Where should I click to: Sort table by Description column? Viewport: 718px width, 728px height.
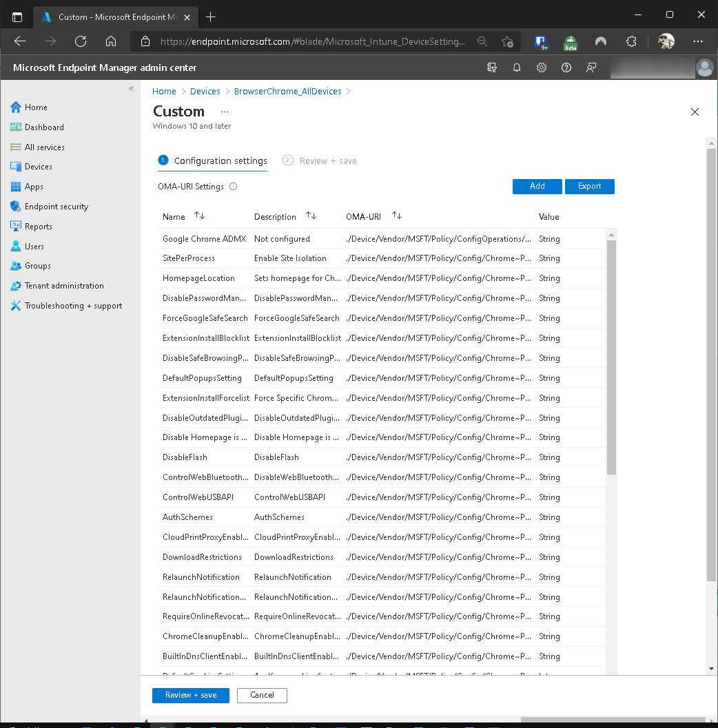coord(311,216)
